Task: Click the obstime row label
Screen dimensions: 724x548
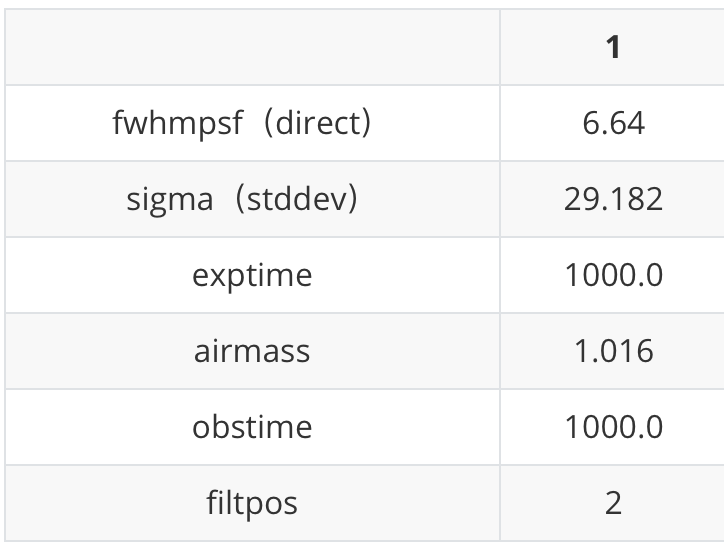Action: 252,427
